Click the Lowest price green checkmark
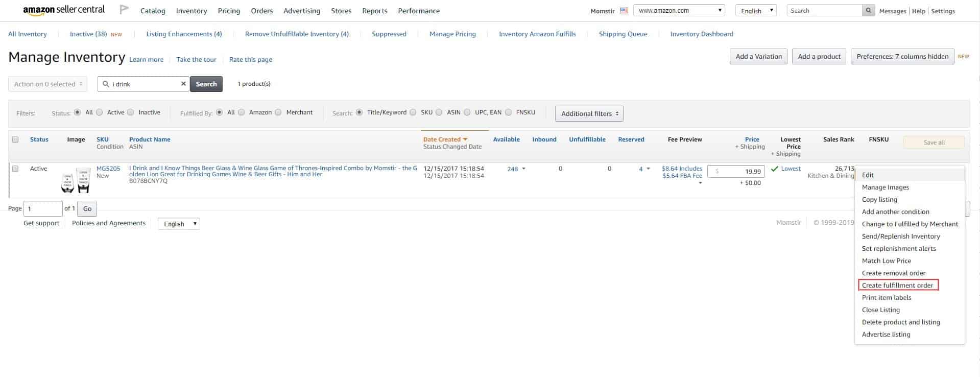This screenshot has height=377, width=980. [775, 169]
